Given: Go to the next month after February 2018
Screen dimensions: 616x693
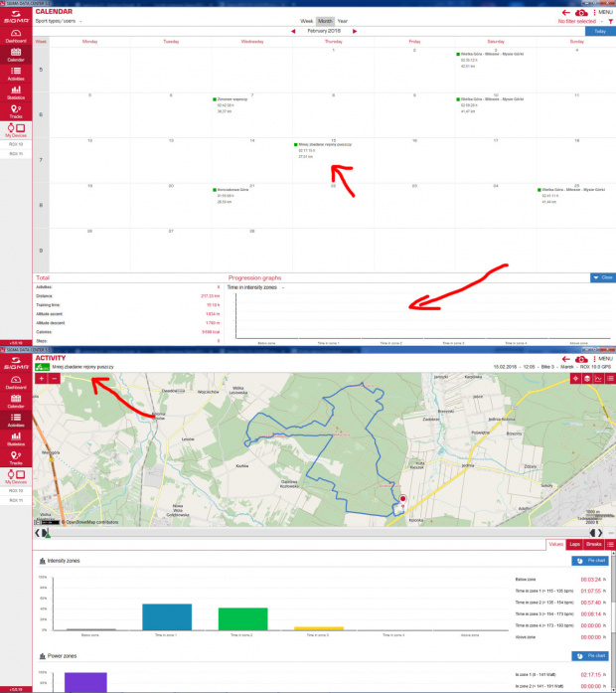Looking at the screenshot, I should coord(357,31).
